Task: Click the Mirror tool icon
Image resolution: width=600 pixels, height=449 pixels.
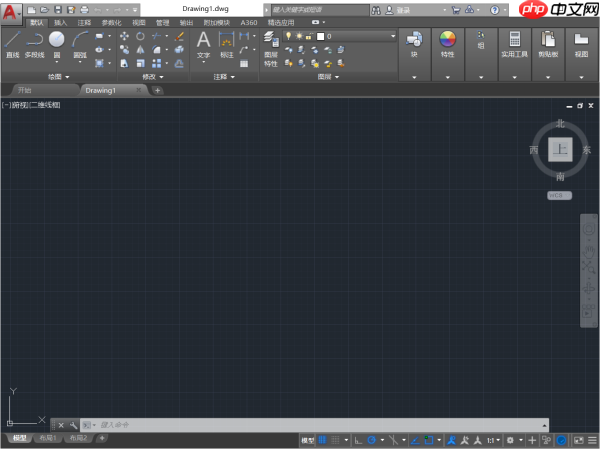Action: (x=140, y=50)
